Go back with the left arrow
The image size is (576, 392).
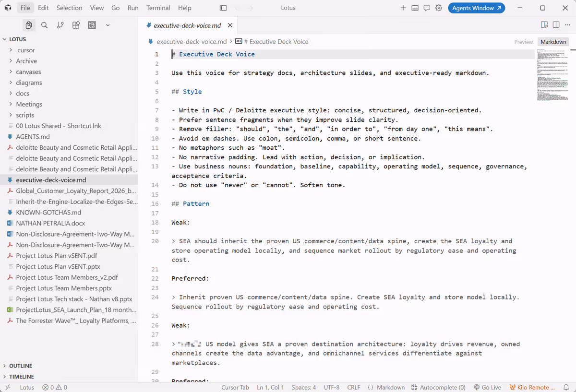tap(238, 8)
